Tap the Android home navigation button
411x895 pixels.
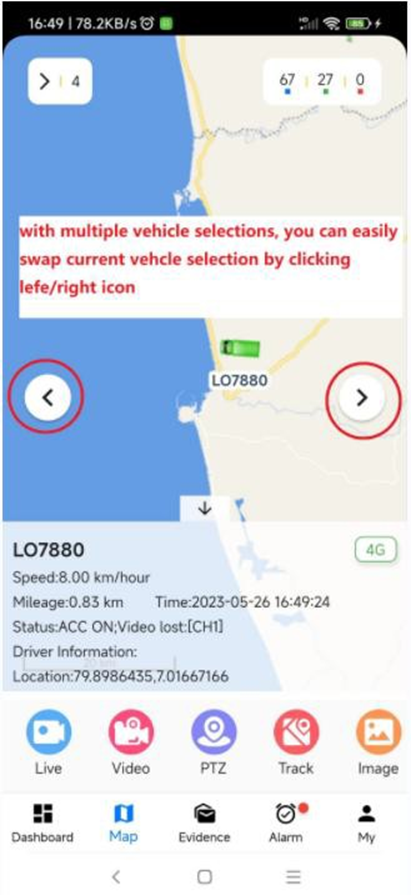204,876
